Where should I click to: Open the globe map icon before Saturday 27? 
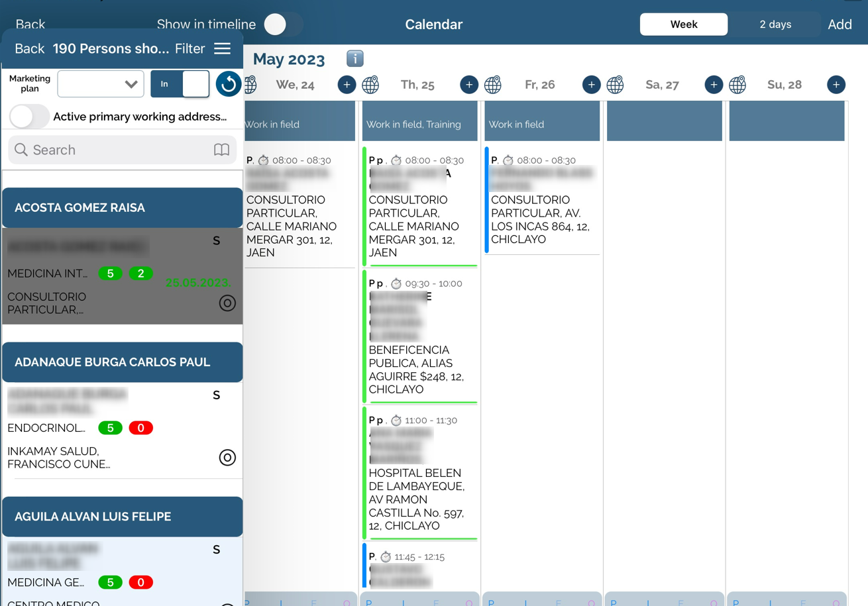coord(615,85)
